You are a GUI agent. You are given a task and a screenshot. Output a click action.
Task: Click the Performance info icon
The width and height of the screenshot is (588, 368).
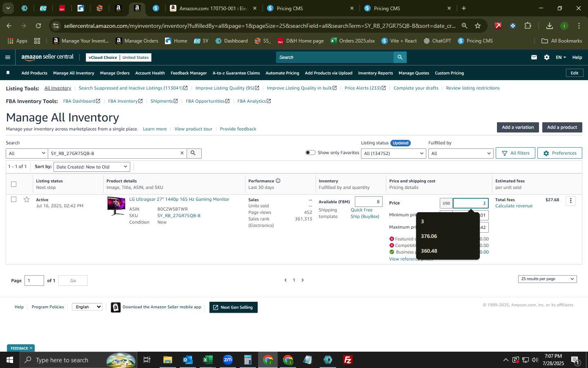pyautogui.click(x=278, y=181)
